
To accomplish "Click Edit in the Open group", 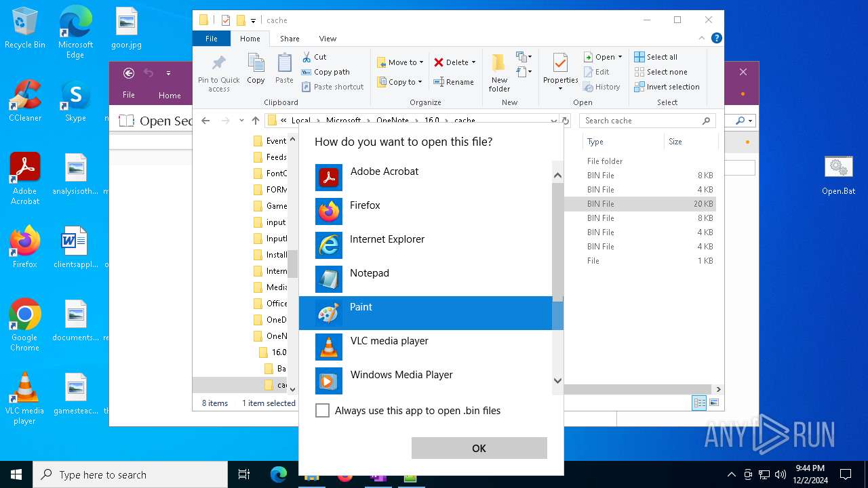I will (x=596, y=72).
